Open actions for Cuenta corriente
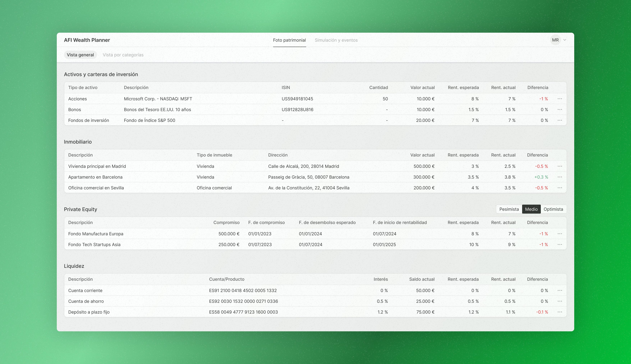 (560, 290)
